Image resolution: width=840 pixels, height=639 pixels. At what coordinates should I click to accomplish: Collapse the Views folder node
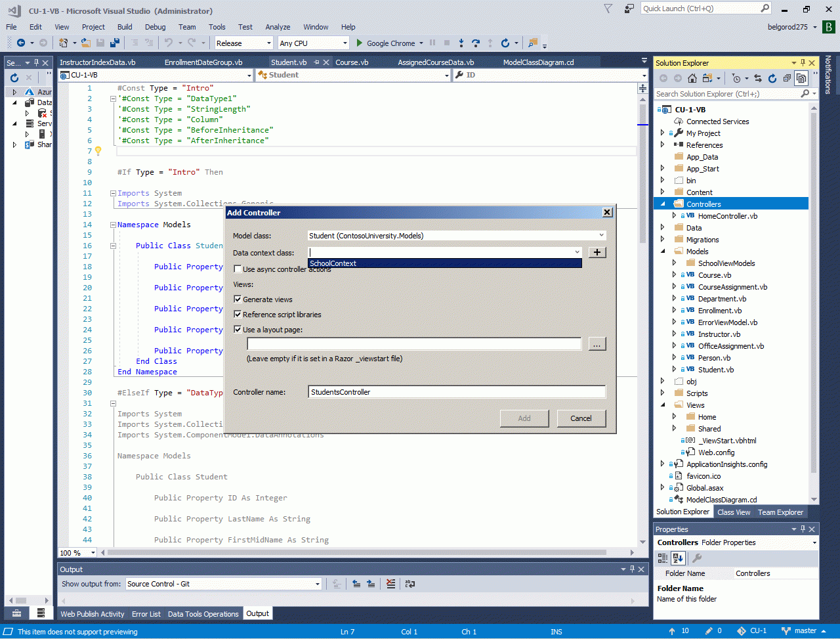point(663,405)
